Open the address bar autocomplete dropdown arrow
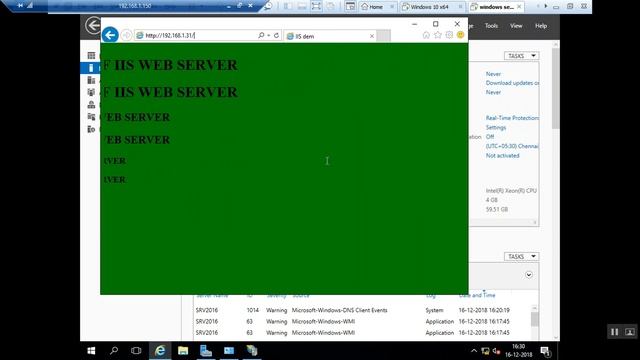The image size is (640, 360). [269, 36]
